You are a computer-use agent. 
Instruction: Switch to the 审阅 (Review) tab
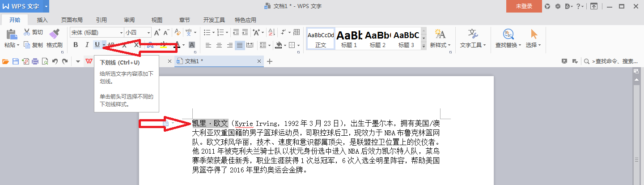point(129,20)
